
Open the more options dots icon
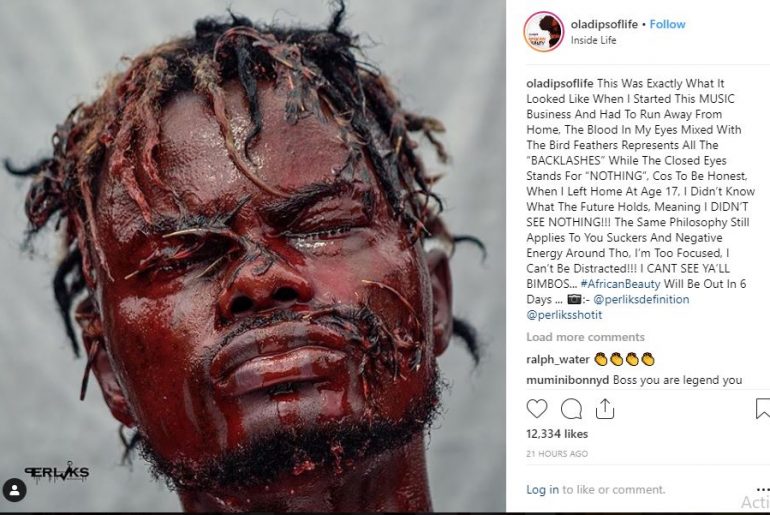click(763, 489)
